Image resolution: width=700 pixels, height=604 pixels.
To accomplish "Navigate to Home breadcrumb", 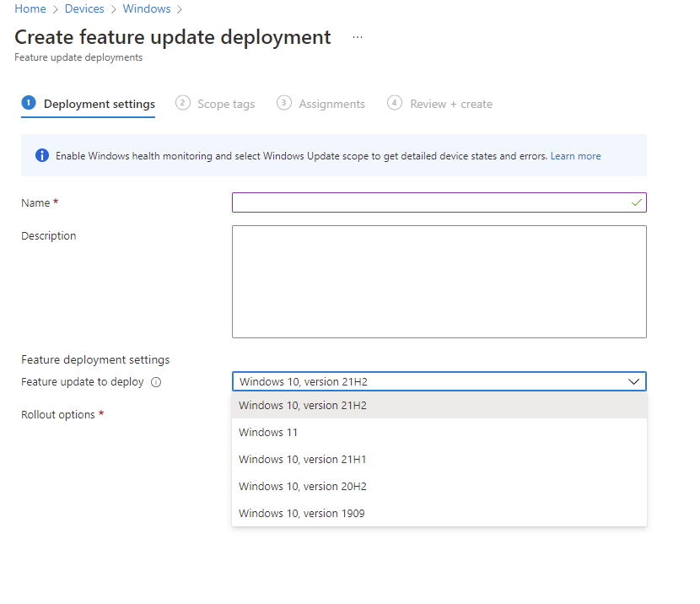I will tap(30, 8).
